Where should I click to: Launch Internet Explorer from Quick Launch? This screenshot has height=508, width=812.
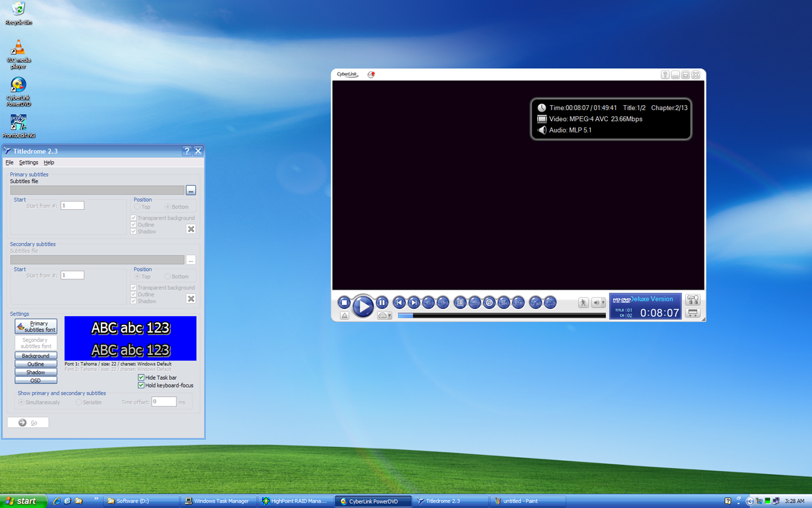coord(57,501)
